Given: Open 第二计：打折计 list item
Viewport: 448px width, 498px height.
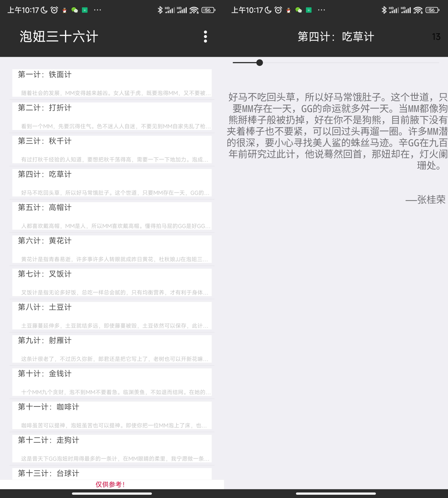Looking at the screenshot, I should (x=112, y=116).
